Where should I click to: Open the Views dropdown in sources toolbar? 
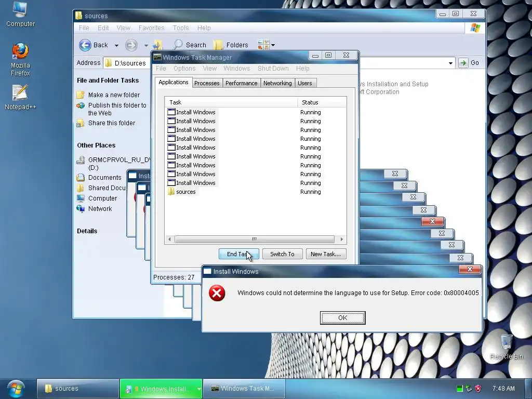[266, 45]
